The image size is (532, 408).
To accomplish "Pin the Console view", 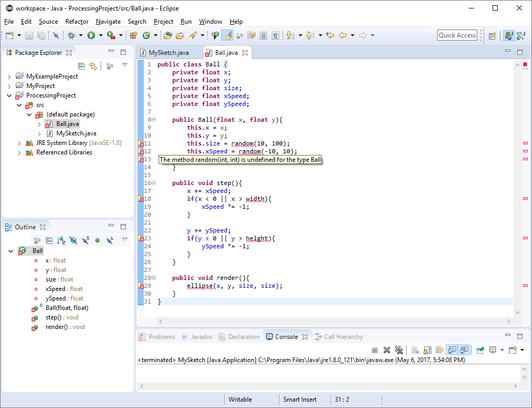I will pos(480,350).
